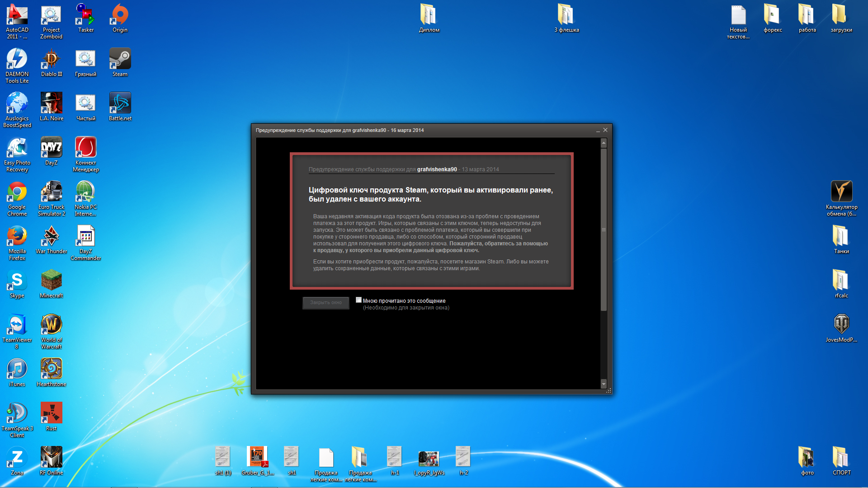Select the h-2 document file
This screenshot has height=488, width=868.
(x=463, y=461)
